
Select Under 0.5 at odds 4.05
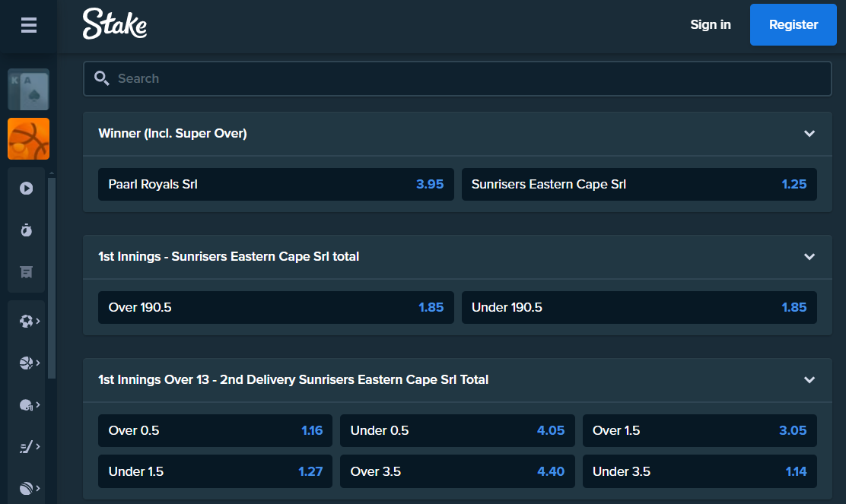(x=457, y=430)
